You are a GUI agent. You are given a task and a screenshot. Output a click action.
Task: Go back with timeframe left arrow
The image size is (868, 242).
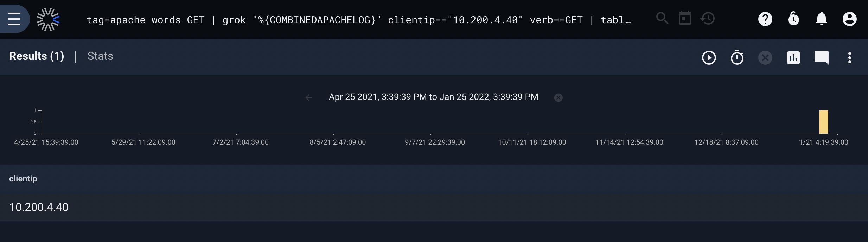309,98
